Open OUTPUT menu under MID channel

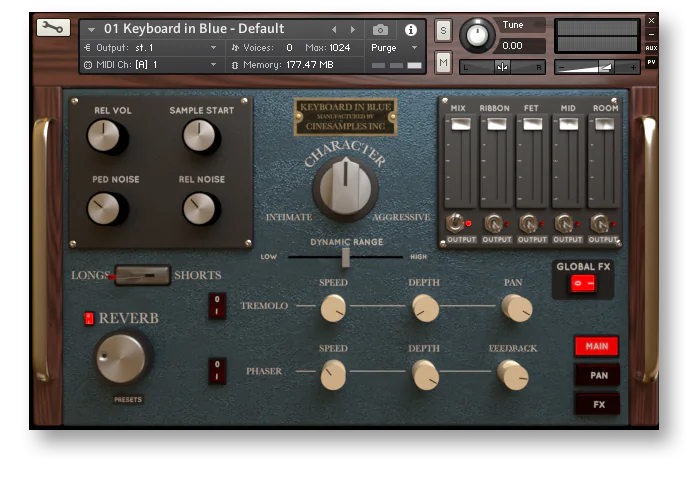pyautogui.click(x=568, y=239)
